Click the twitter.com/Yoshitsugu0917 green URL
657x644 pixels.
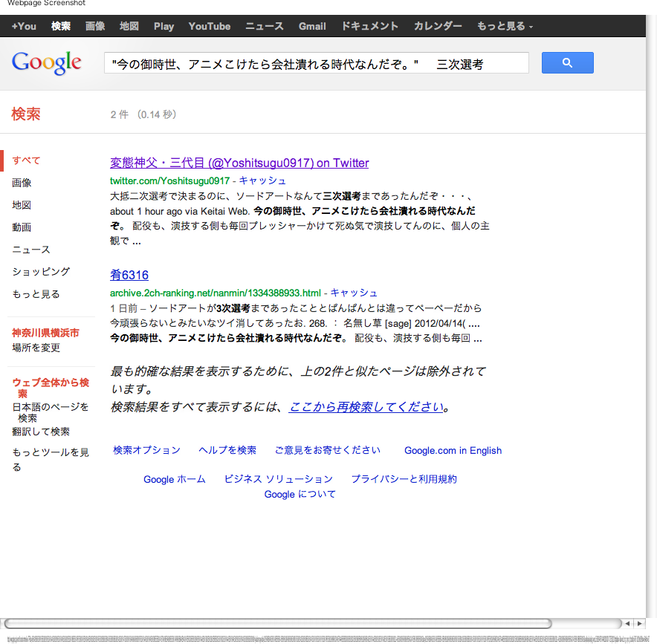[169, 181]
